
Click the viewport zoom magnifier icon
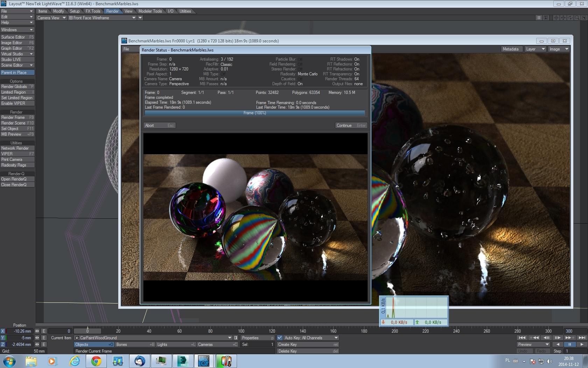(577, 18)
